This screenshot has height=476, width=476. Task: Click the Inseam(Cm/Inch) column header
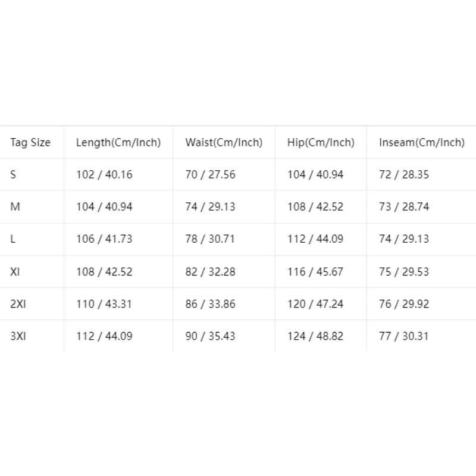tap(422, 142)
